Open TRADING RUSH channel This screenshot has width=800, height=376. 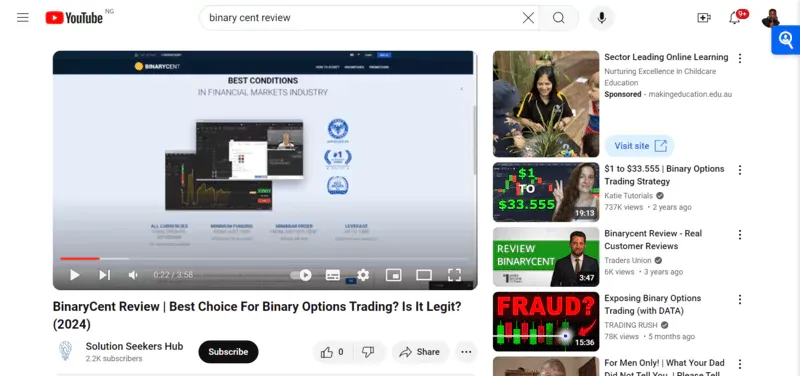coord(631,325)
